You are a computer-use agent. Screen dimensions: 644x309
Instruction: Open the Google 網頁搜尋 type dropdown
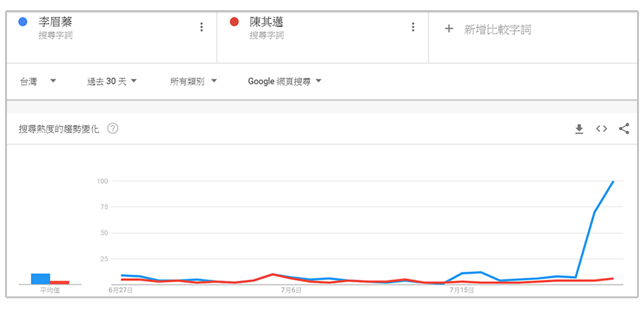click(x=284, y=81)
